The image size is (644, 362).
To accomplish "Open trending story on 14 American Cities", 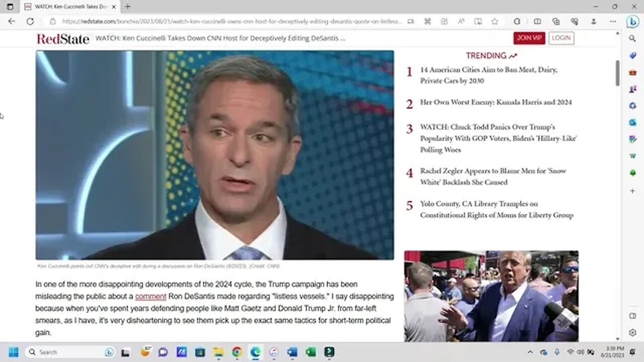I will [489, 75].
